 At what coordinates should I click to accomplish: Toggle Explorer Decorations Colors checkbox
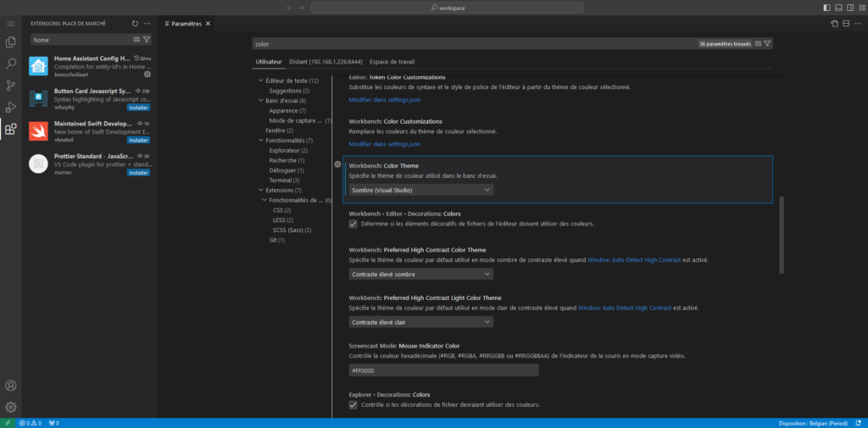click(x=353, y=405)
